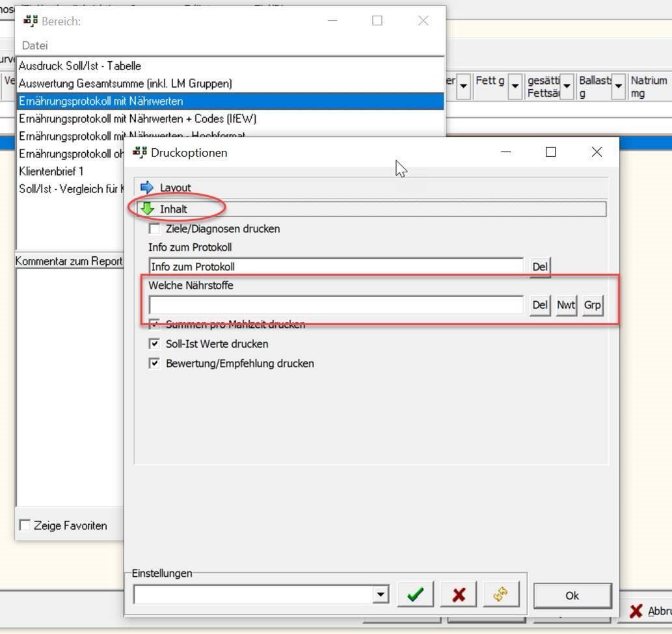Open the Datei menu

[x=34, y=46]
